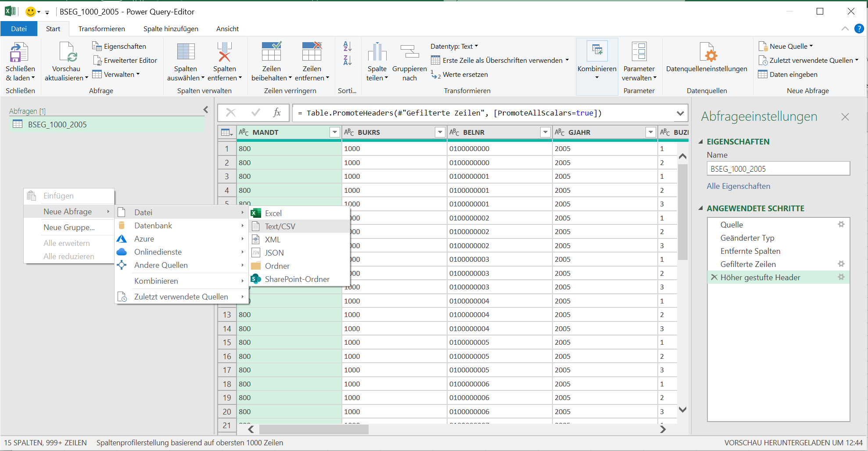The height and width of the screenshot is (451, 868).
Task: Select Gruppieren nach in the ribbon
Action: [x=409, y=61]
